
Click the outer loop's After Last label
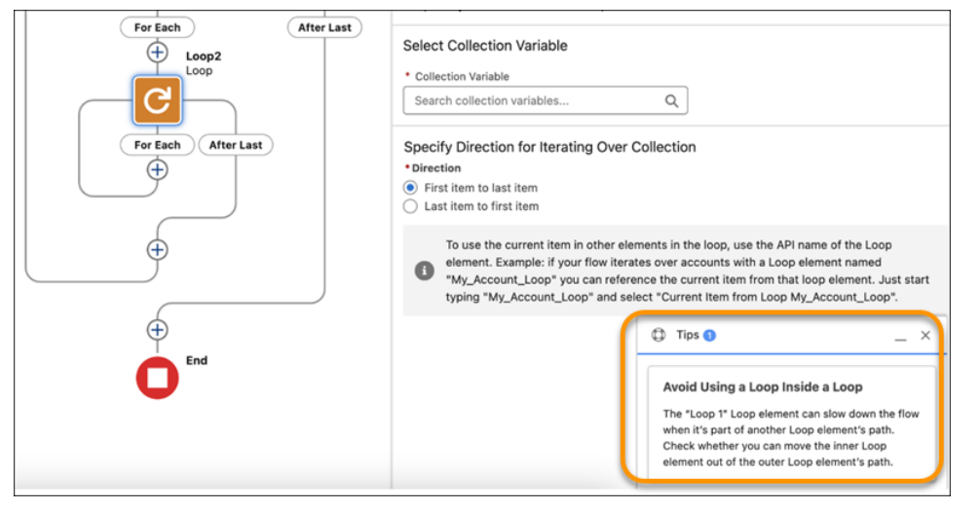pyautogui.click(x=324, y=27)
